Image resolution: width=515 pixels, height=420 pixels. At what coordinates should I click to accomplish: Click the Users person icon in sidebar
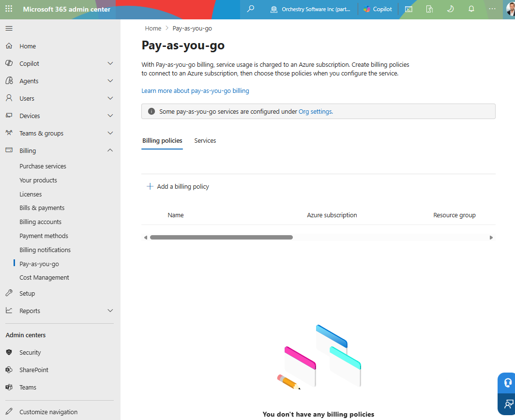(x=9, y=98)
